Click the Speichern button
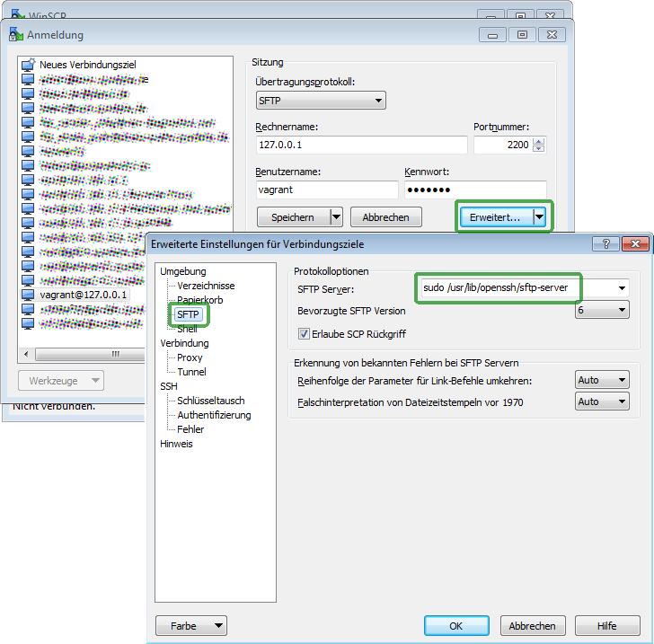The image size is (654, 644). (293, 217)
